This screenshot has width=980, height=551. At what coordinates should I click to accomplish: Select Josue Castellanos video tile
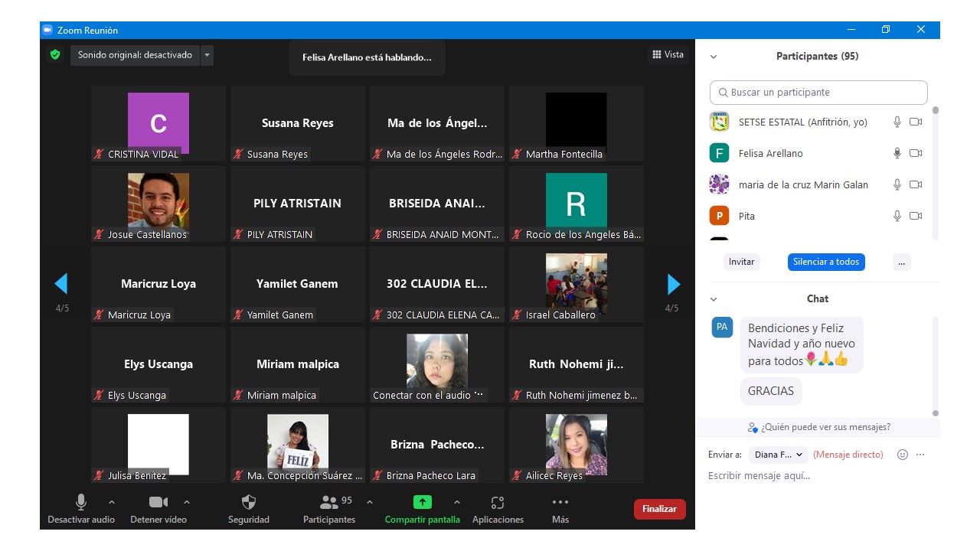(158, 204)
